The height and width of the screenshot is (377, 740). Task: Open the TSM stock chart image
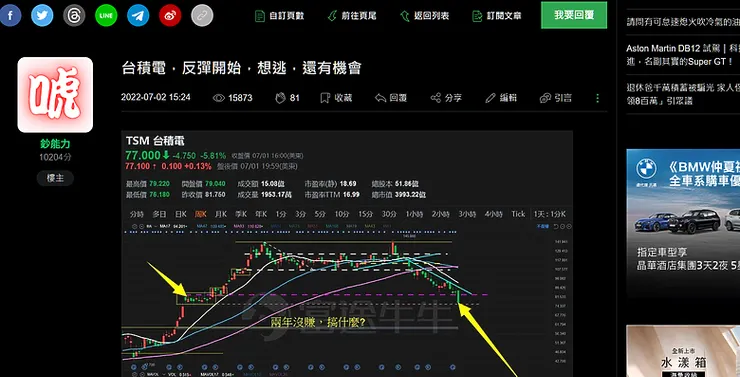click(x=347, y=254)
